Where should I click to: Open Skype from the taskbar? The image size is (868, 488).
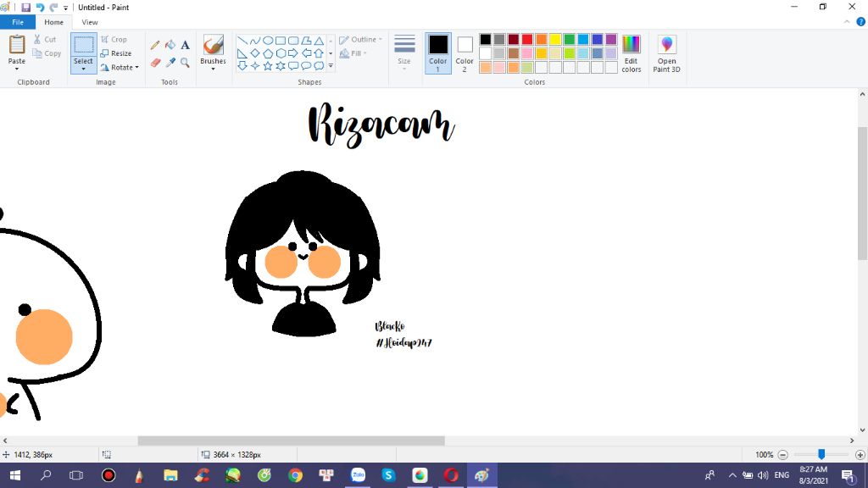[x=388, y=475]
